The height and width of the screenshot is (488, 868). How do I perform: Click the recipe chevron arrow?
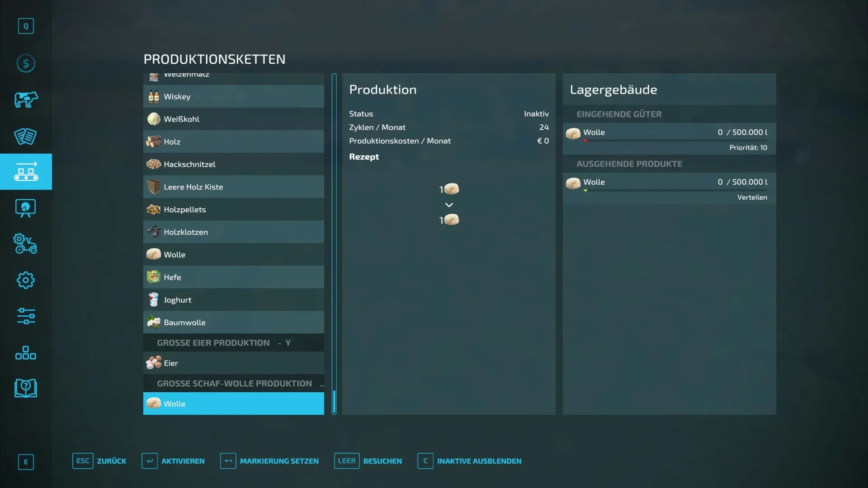449,205
